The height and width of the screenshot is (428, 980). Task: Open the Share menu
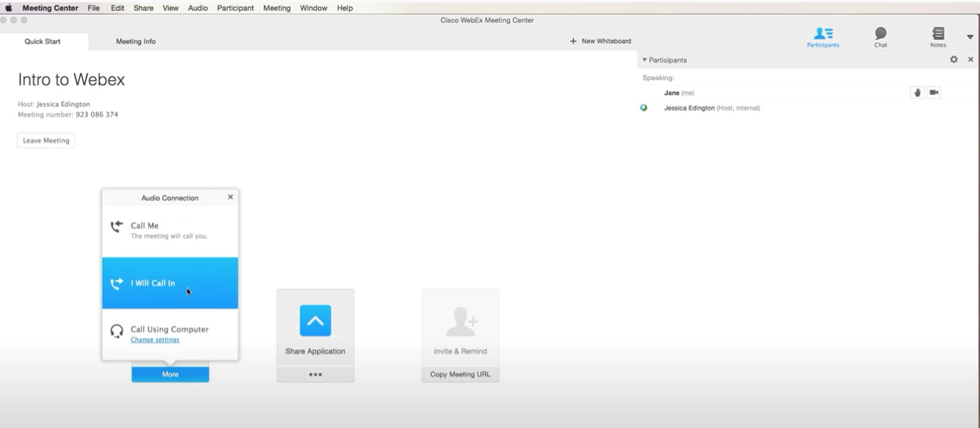(144, 8)
